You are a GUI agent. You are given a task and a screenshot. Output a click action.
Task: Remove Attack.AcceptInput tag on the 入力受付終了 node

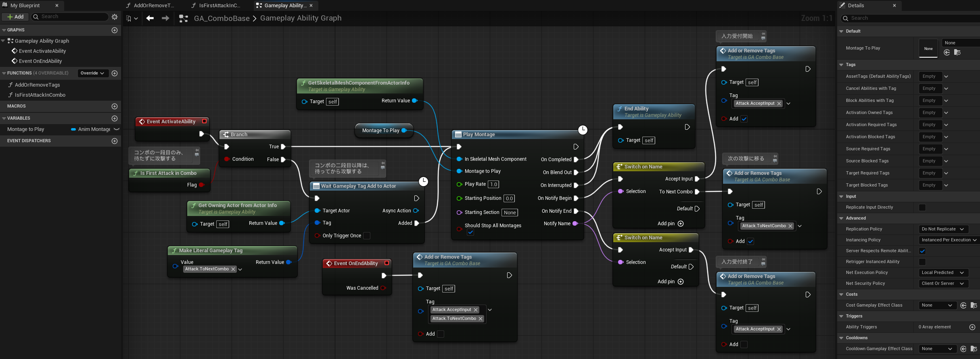[x=779, y=329]
